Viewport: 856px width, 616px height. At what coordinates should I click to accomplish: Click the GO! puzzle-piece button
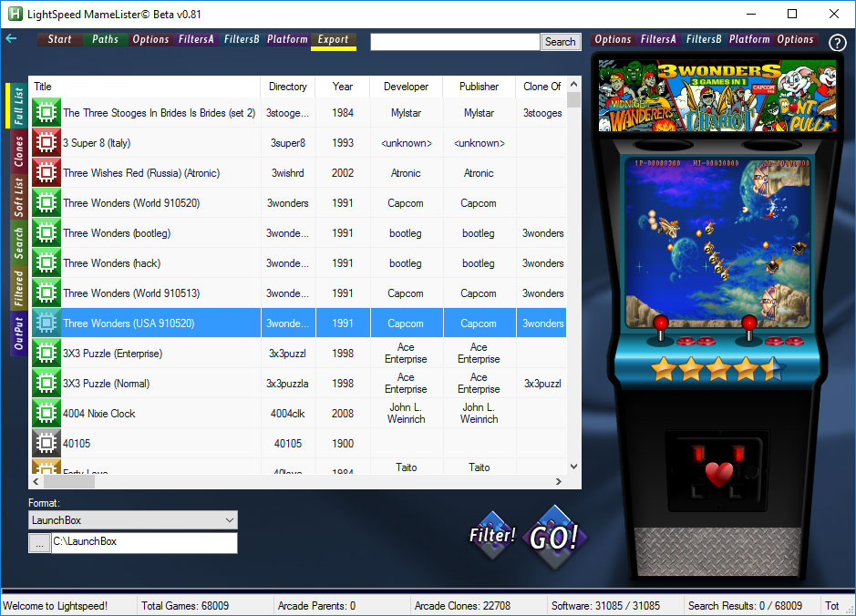click(x=554, y=537)
